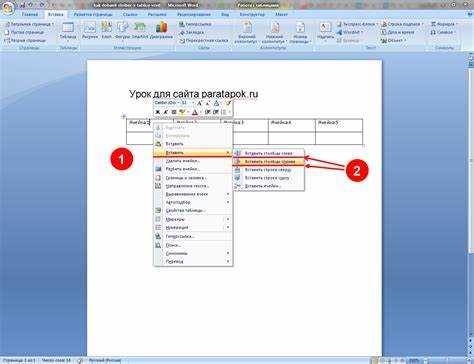The width and height of the screenshot is (474, 364).
Task: Open Номер страницы dropdown
Action: coord(300,33)
